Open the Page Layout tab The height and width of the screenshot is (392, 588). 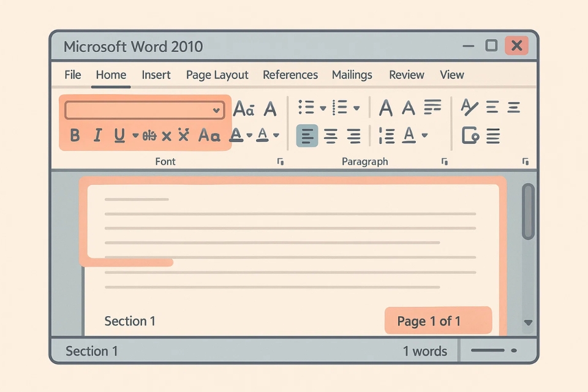217,75
